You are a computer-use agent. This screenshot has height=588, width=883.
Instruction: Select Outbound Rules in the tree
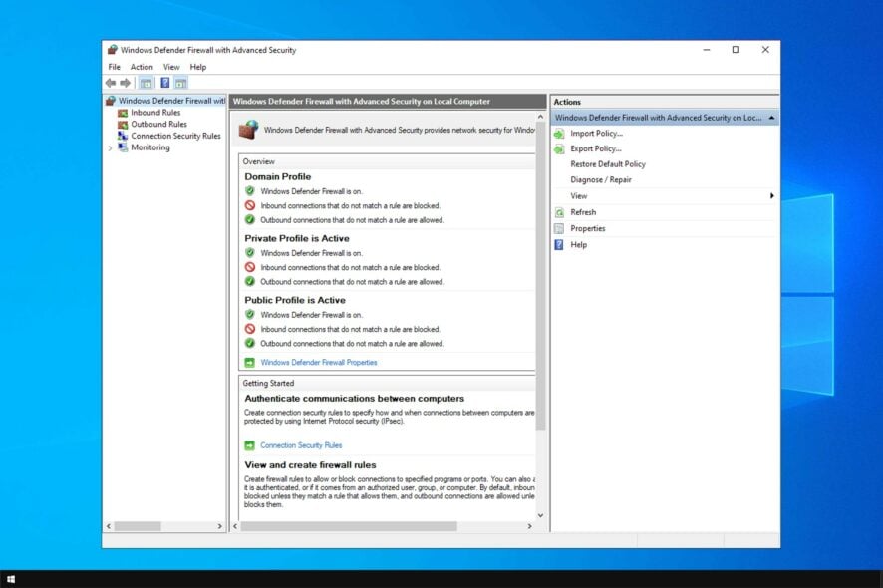pos(158,124)
